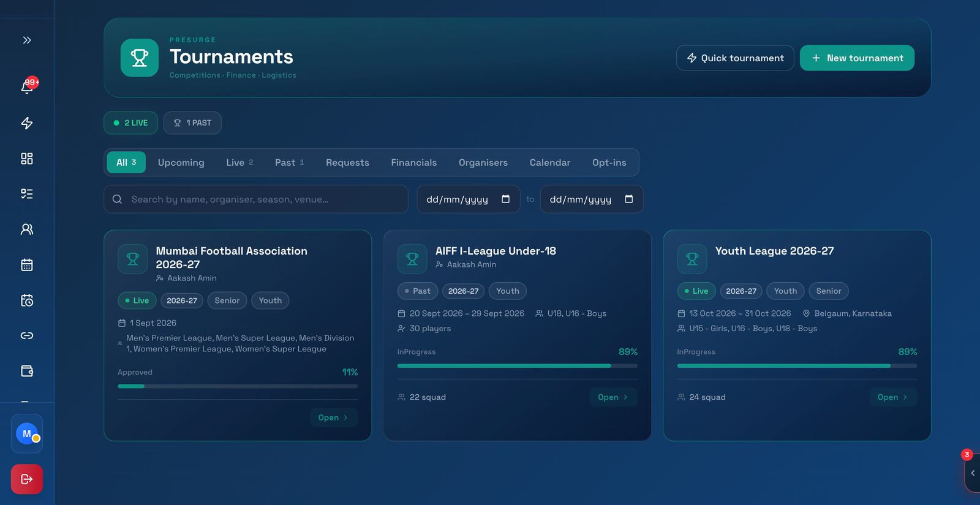Open notifications bell with 99+ badge

pos(27,87)
